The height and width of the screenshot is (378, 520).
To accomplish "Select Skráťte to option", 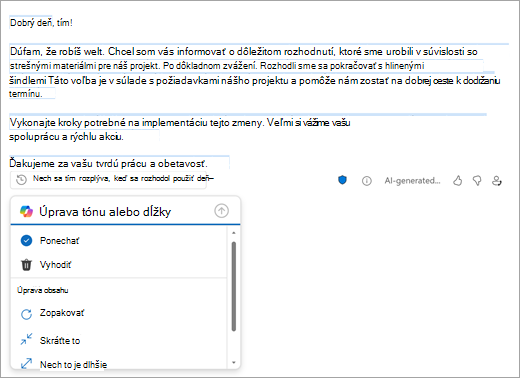I will pyautogui.click(x=119, y=340).
